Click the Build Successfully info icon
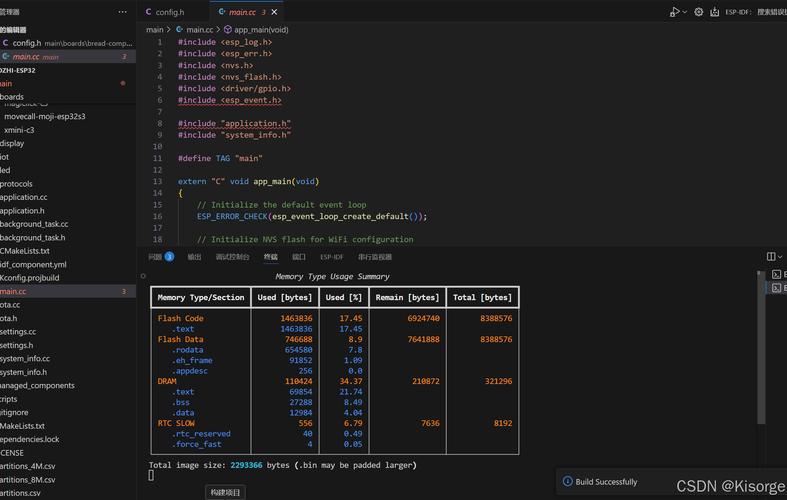Viewport: 787px width, 500px height. 567,481
